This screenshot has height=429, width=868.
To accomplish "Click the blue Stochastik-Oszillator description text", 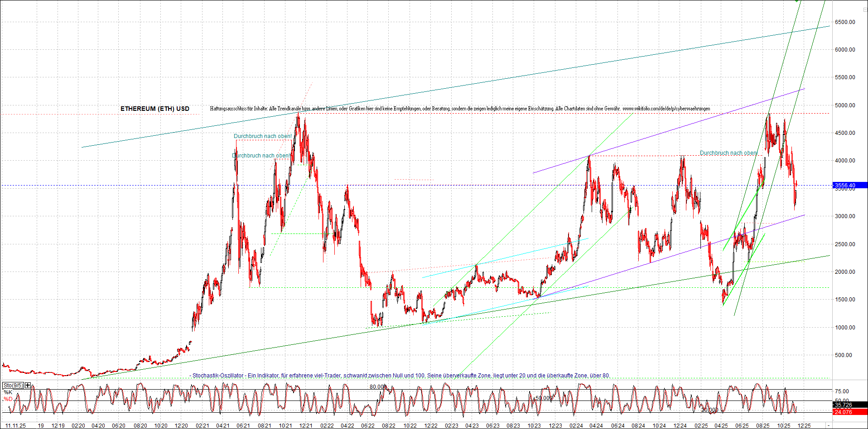I will pyautogui.click(x=400, y=376).
